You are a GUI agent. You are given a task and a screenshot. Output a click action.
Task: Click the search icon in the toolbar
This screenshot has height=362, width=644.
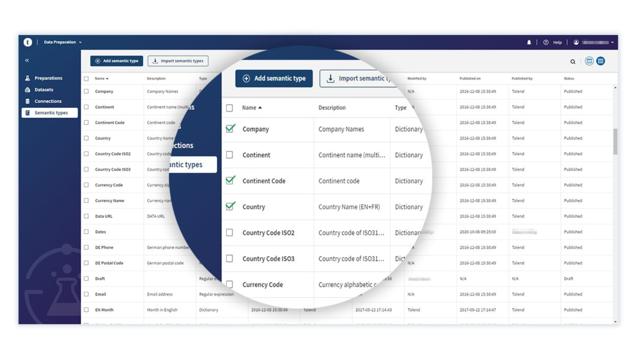[x=574, y=61]
